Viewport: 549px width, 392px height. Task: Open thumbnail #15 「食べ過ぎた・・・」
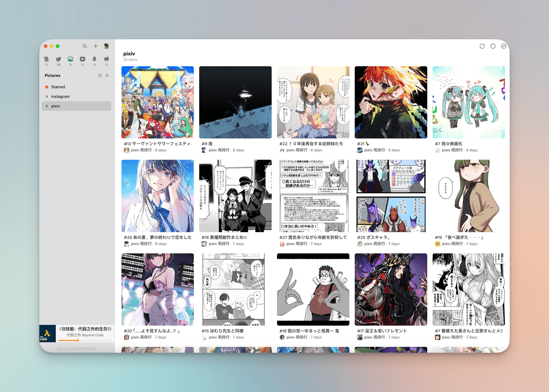coord(469,196)
